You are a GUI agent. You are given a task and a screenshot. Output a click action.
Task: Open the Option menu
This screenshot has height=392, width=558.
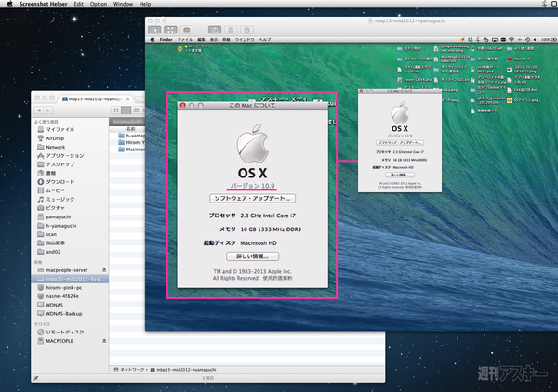click(99, 4)
